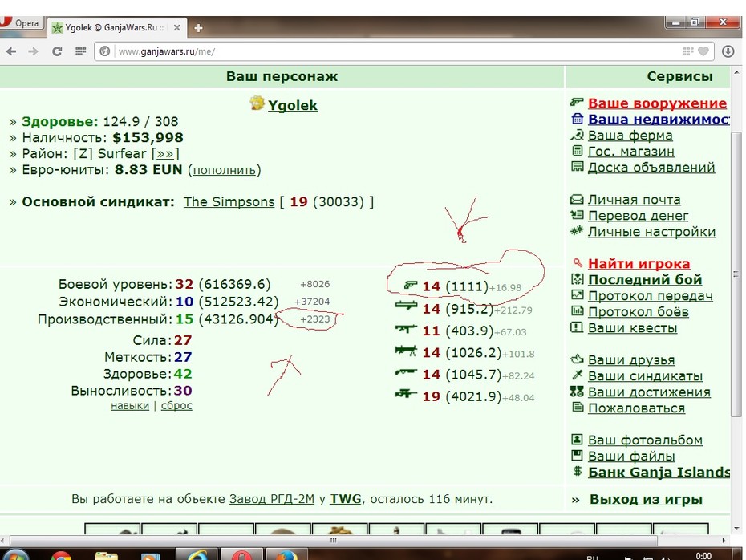Click the Firefox icon in the taskbar
Viewport: 746px width, 560px height.
tap(286, 555)
